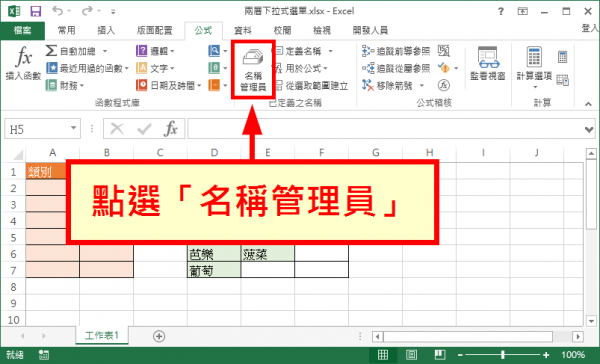Switch to Page Break Preview view
This screenshot has height=364, width=600.
[439, 355]
